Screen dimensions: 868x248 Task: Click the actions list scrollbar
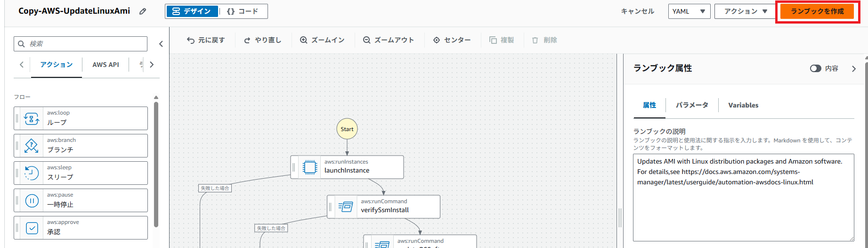(156, 164)
